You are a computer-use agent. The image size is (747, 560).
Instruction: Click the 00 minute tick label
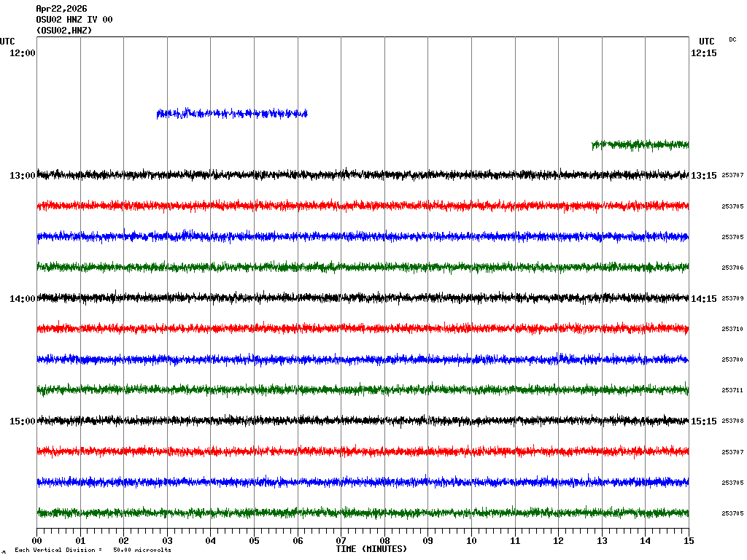[37, 541]
